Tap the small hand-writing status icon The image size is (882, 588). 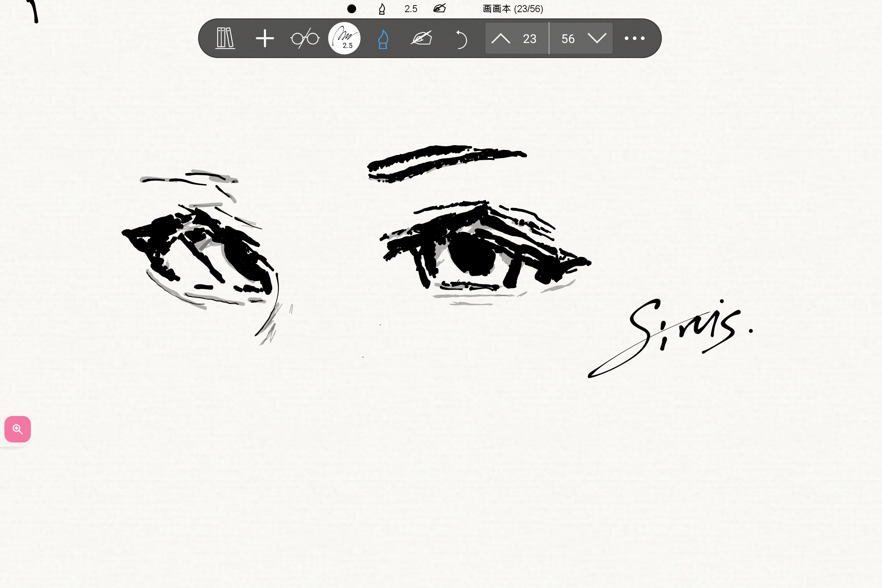point(440,8)
